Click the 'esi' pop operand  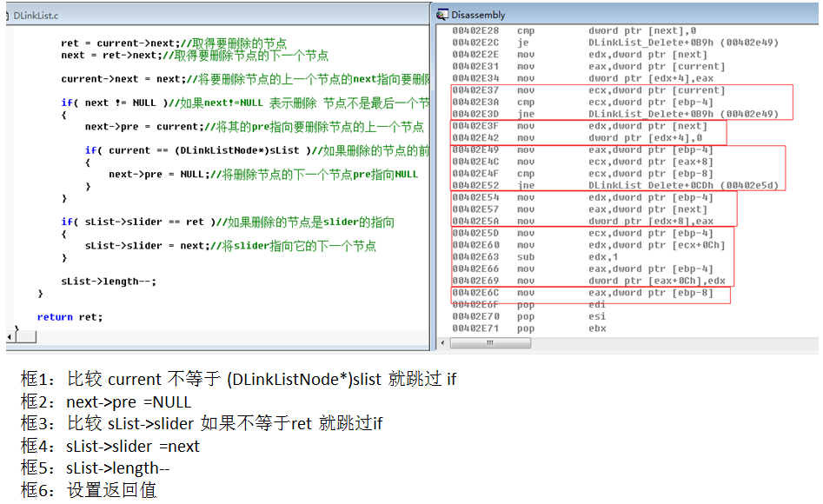597,316
